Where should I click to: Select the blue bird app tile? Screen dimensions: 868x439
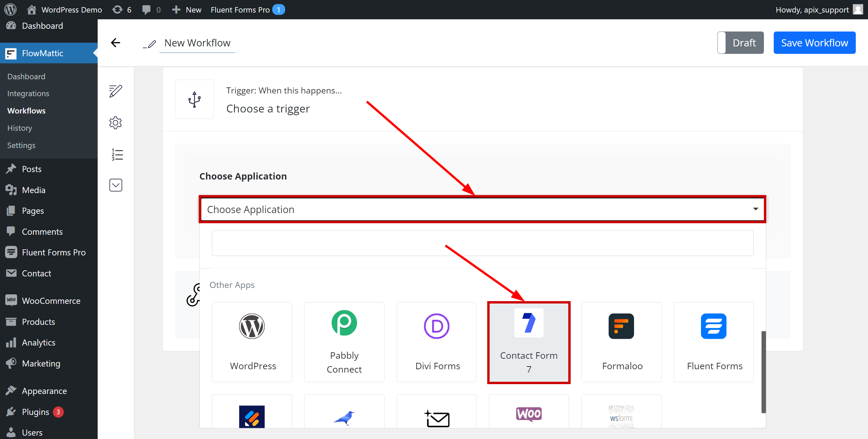(344, 411)
